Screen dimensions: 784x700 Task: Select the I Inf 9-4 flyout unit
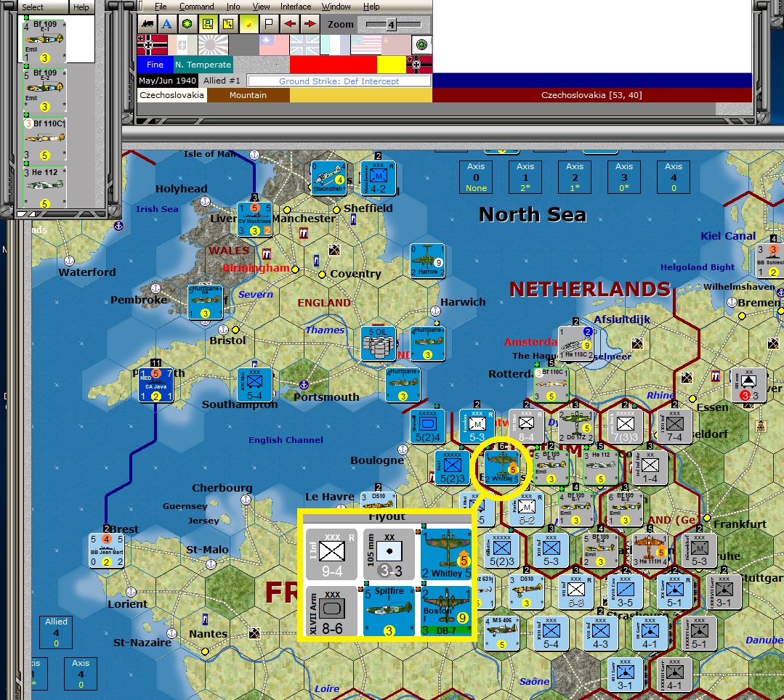331,555
